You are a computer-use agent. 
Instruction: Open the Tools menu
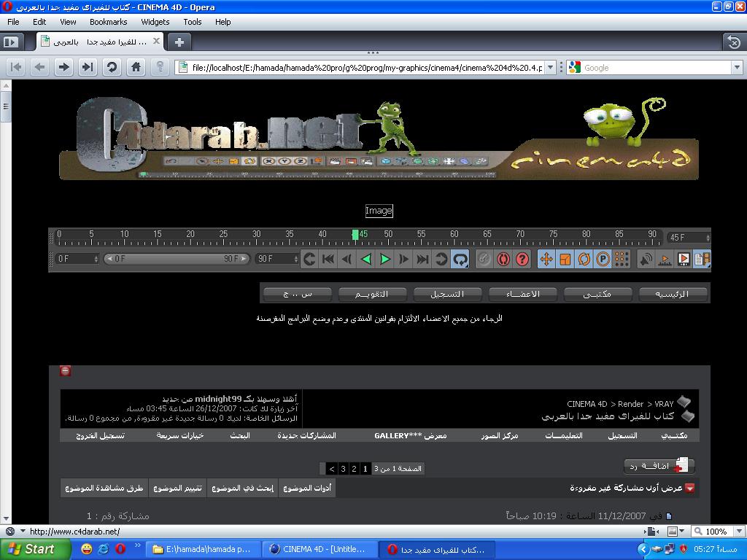(x=193, y=22)
